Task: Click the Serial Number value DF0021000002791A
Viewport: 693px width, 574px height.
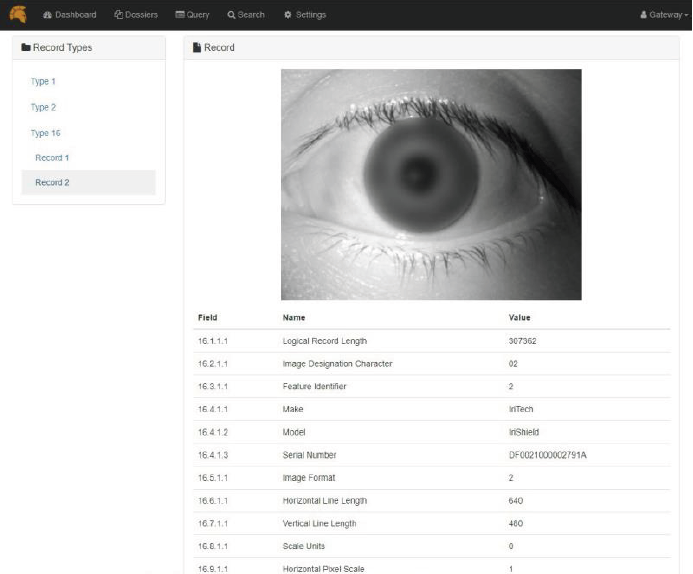Action: click(x=547, y=455)
